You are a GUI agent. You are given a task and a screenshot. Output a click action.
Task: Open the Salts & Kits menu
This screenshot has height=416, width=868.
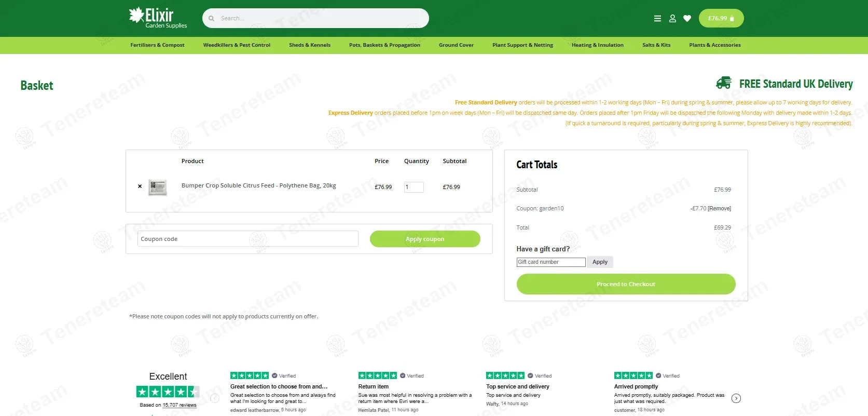656,45
